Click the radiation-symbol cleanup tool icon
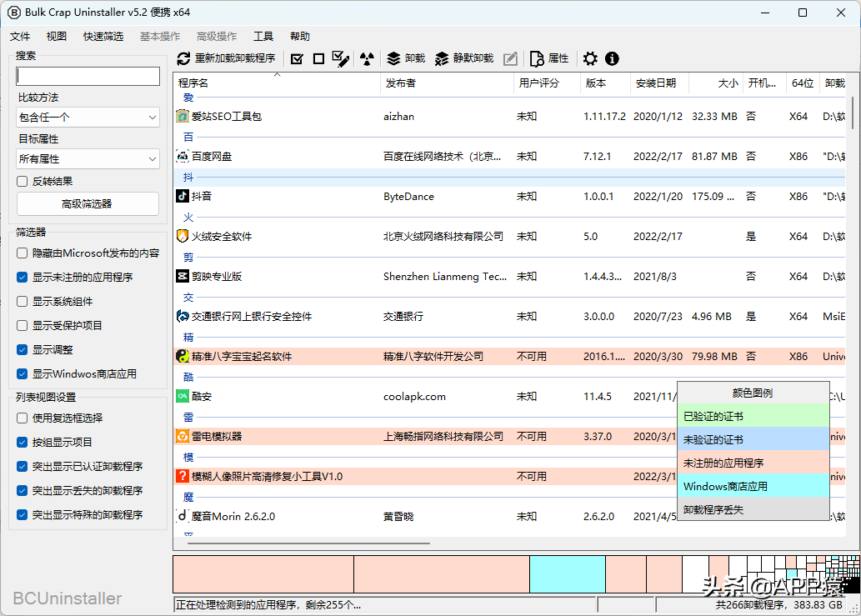 tap(367, 58)
